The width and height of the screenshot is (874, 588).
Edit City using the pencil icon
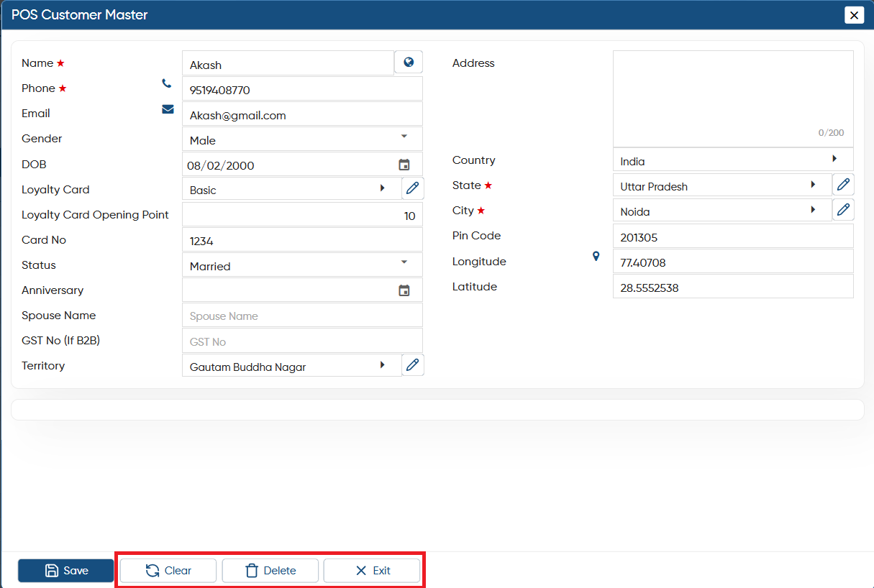[x=844, y=210]
